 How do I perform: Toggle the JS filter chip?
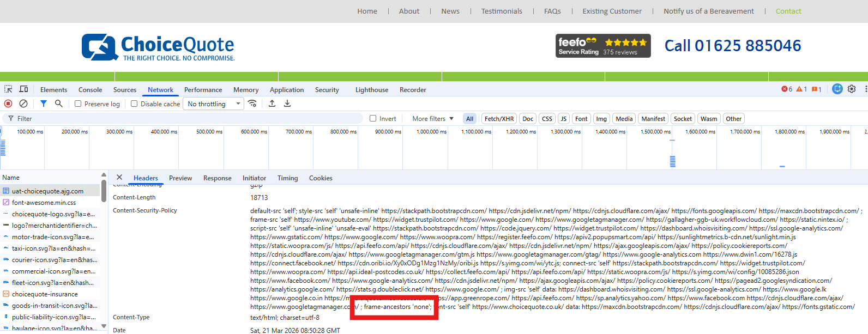564,119
